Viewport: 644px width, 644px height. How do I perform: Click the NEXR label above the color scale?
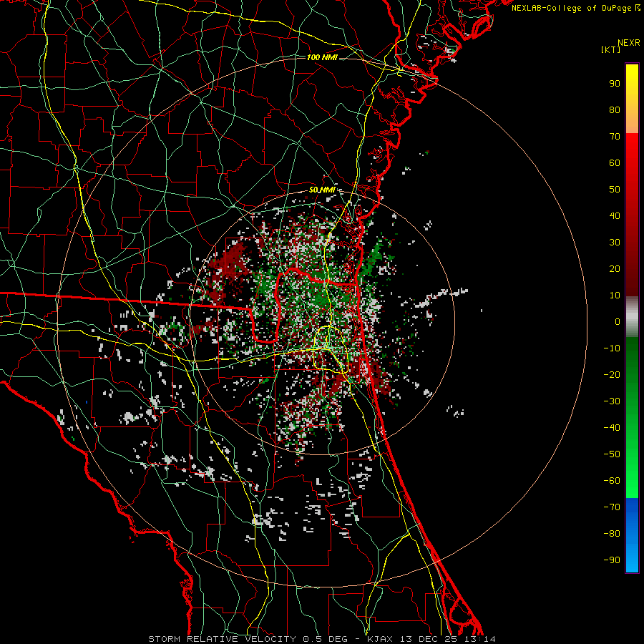click(x=629, y=43)
